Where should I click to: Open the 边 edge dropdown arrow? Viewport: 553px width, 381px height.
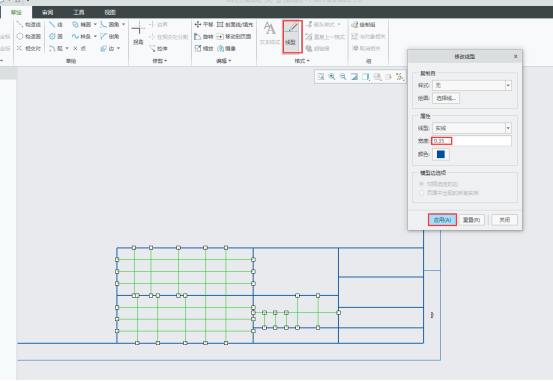[118, 48]
